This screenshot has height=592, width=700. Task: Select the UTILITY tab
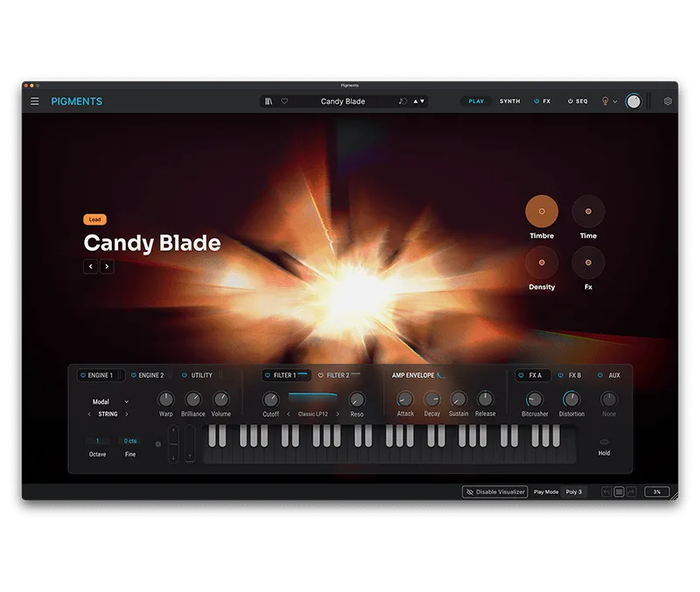click(202, 375)
